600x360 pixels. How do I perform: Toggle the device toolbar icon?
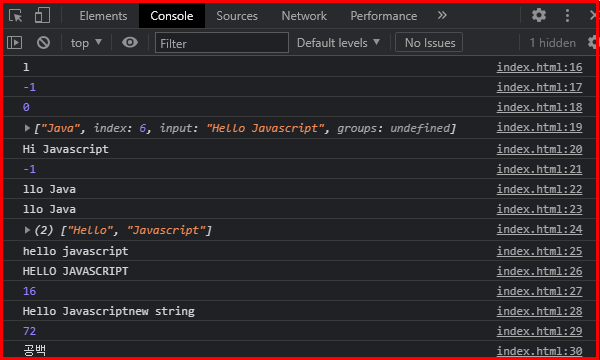pos(42,16)
